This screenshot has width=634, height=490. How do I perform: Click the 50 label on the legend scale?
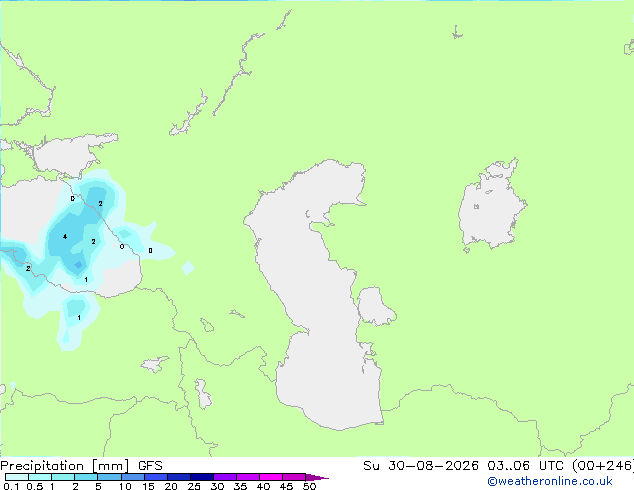(309, 486)
